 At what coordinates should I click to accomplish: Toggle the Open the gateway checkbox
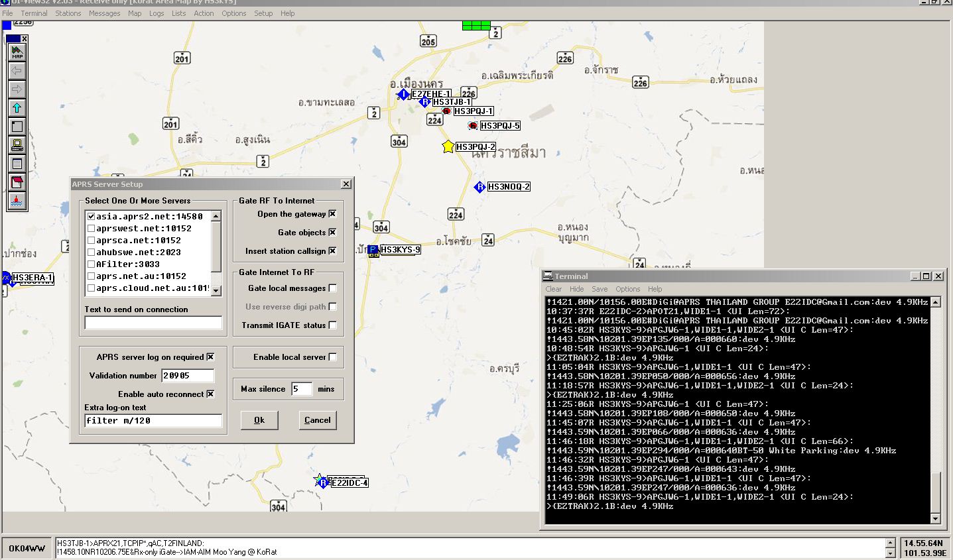coord(332,214)
